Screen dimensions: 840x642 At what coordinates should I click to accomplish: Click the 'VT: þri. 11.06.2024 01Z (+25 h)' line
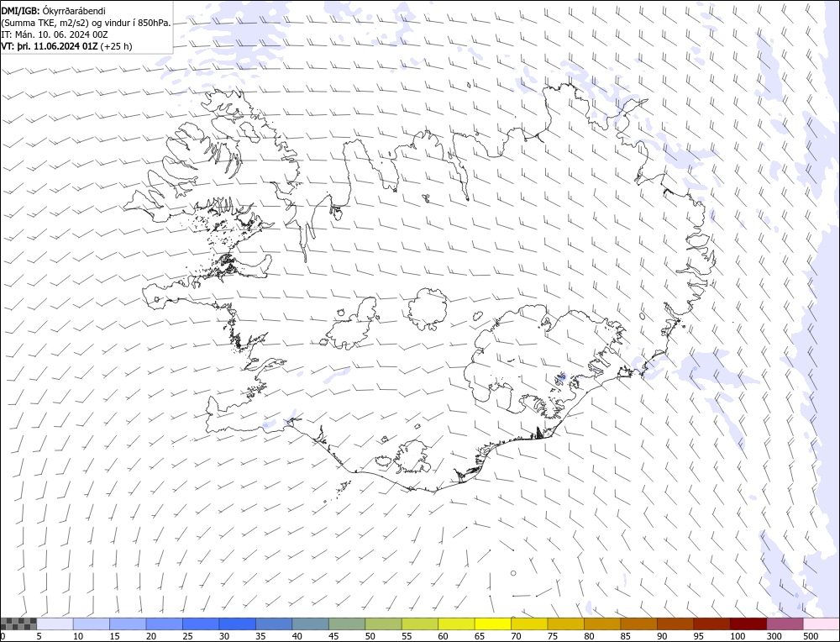pos(66,46)
